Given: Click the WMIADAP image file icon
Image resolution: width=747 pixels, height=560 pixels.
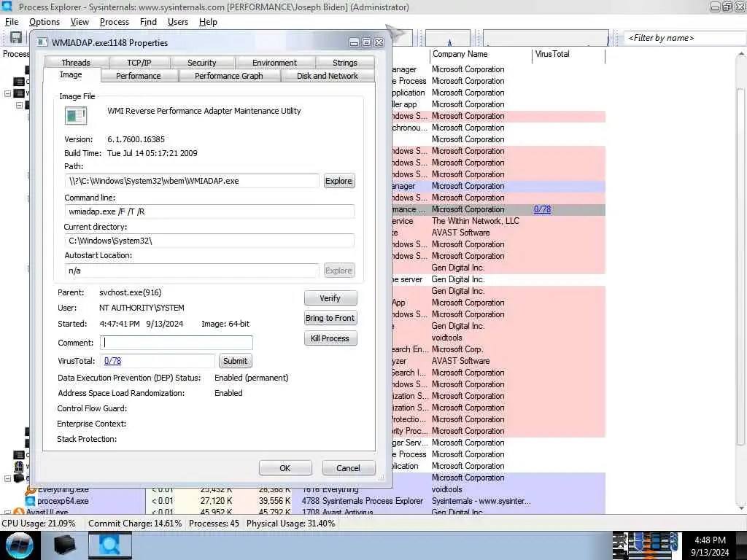Looking at the screenshot, I should (x=76, y=116).
